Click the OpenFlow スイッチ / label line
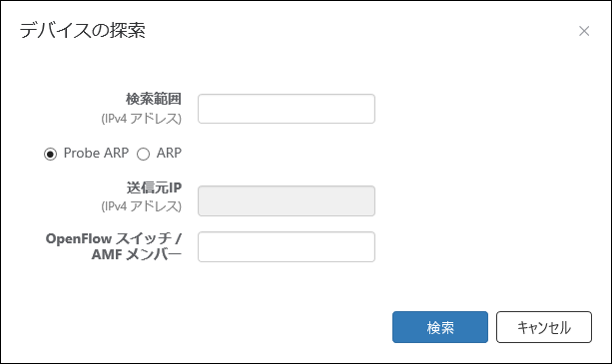The image size is (612, 364). pos(114,238)
